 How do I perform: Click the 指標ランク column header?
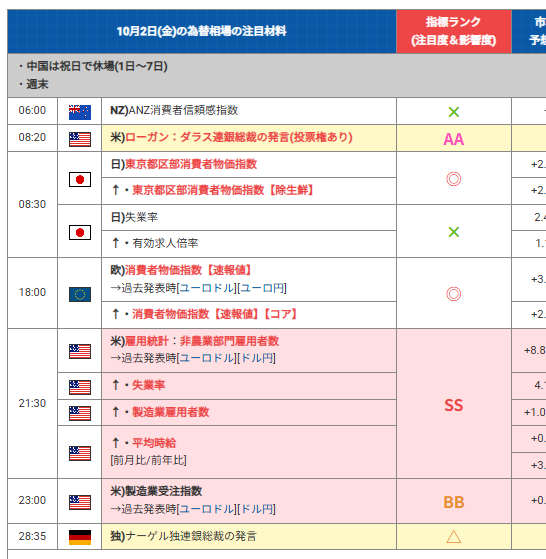coord(454,31)
